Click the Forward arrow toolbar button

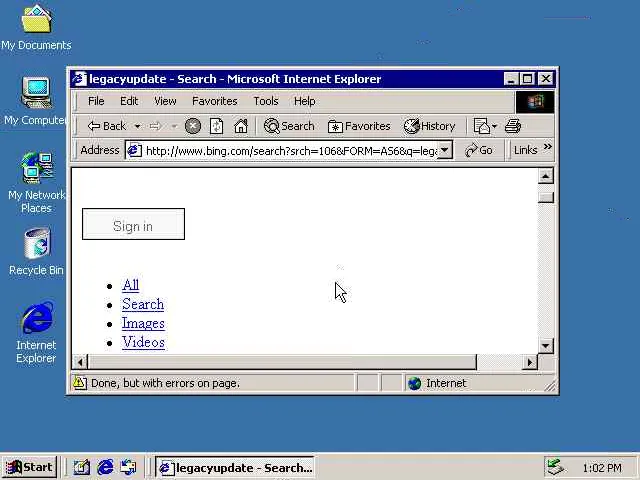(155, 127)
